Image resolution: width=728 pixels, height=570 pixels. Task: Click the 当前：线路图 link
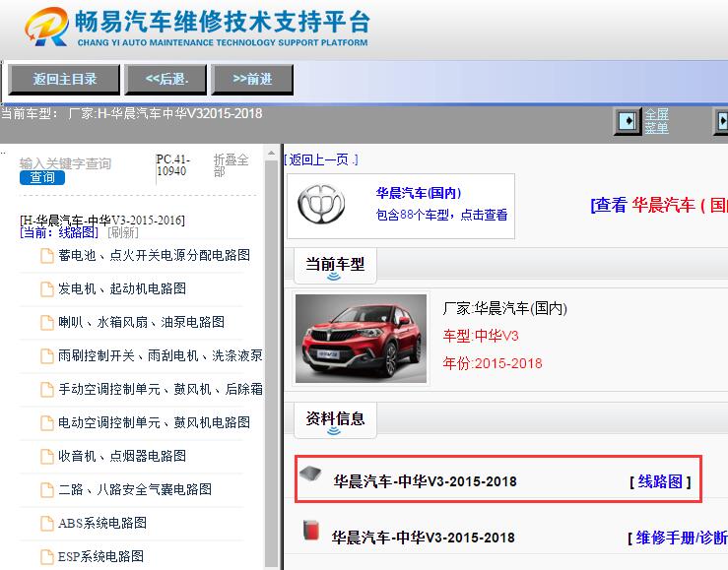[x=59, y=232]
